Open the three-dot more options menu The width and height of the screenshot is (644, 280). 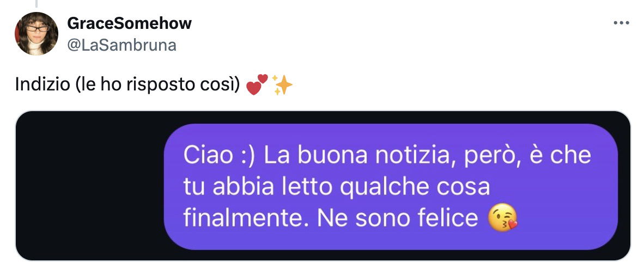pos(621,23)
